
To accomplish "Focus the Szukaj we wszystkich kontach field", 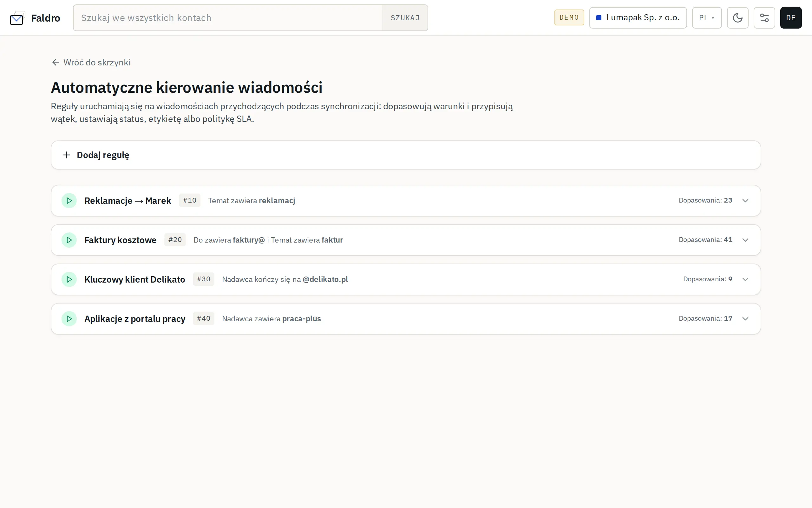I will pyautogui.click(x=228, y=18).
